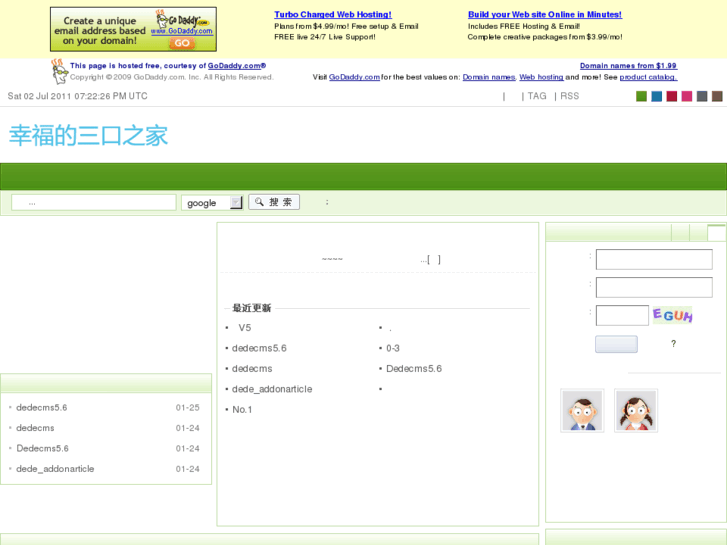Click the magnifier icon on search button
727x545 pixels.
click(x=259, y=202)
